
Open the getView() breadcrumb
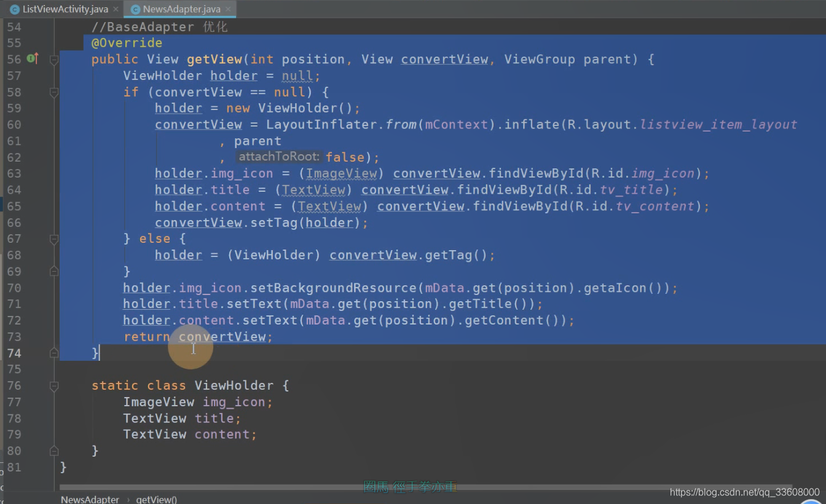pyautogui.click(x=156, y=499)
